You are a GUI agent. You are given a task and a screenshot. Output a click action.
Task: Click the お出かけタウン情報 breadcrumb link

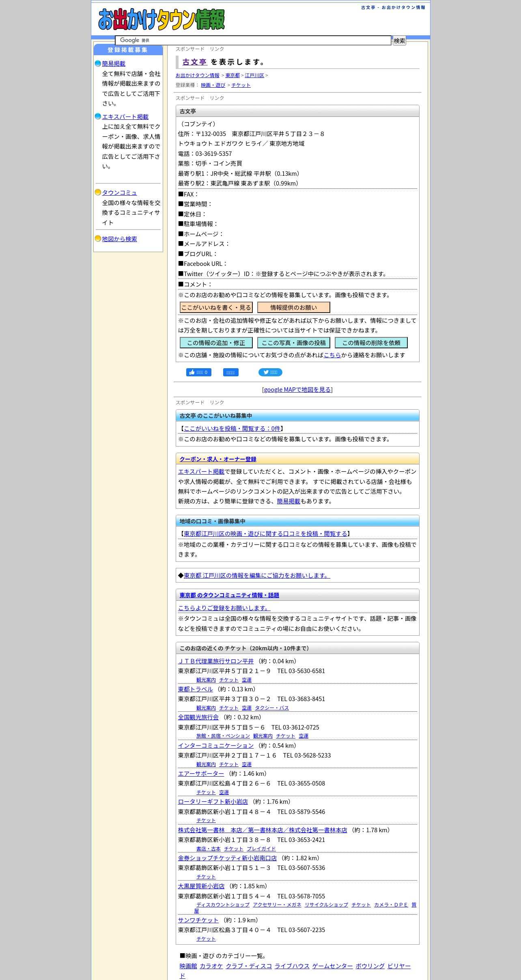click(x=198, y=76)
